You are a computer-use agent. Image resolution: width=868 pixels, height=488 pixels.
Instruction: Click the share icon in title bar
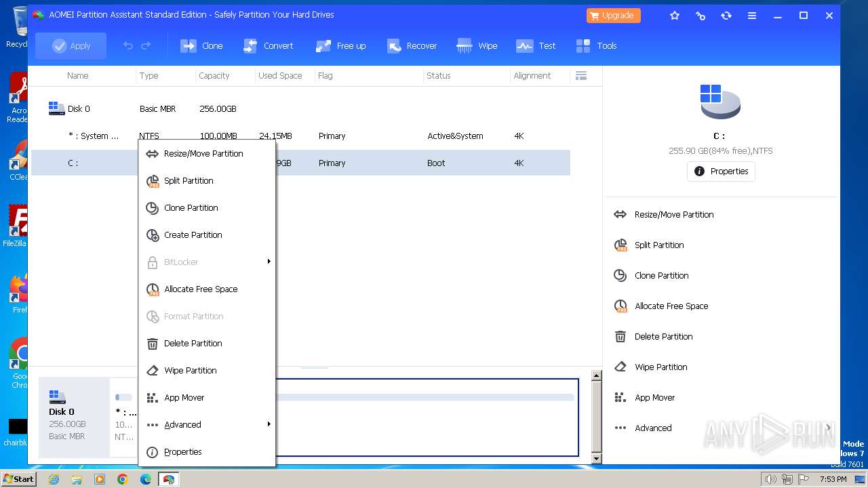click(x=701, y=16)
